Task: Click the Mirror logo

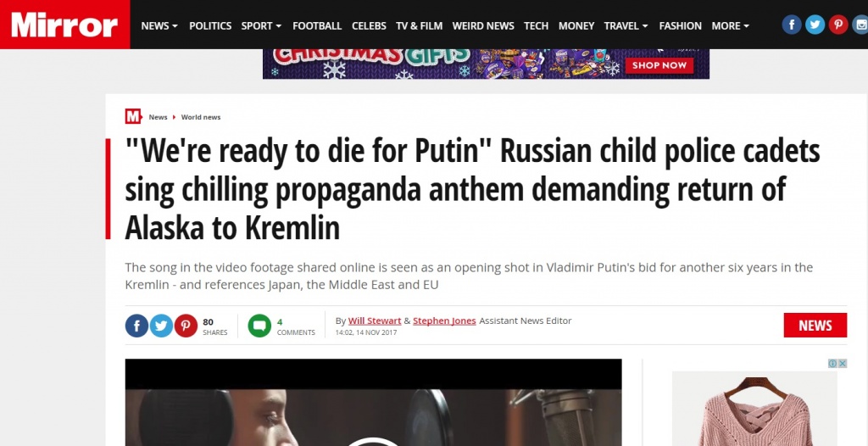Action: (64, 25)
